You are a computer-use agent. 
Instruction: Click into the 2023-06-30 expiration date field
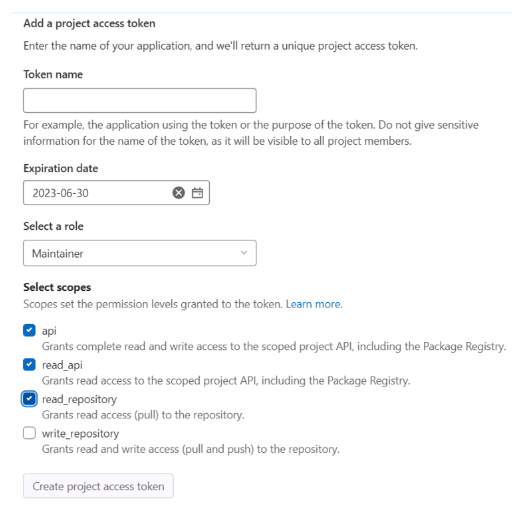(x=97, y=193)
